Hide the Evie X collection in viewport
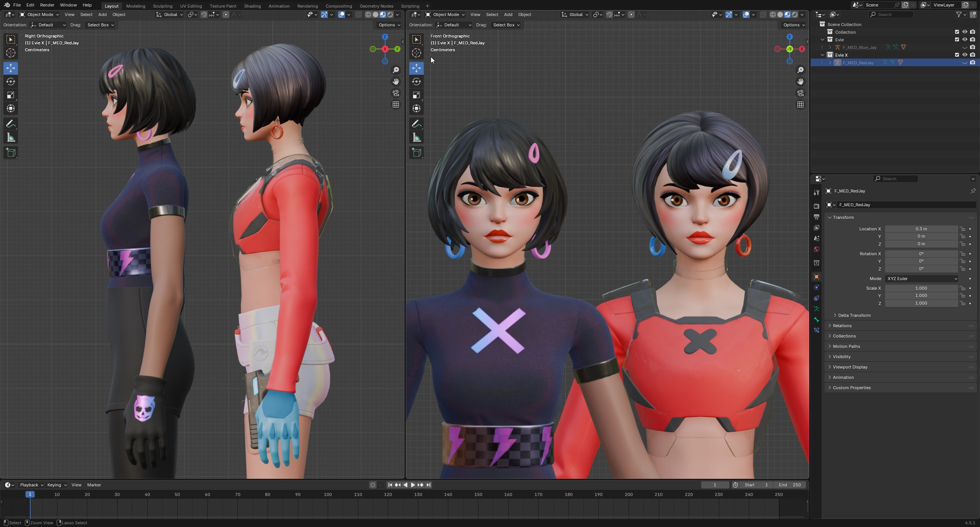 pos(965,55)
